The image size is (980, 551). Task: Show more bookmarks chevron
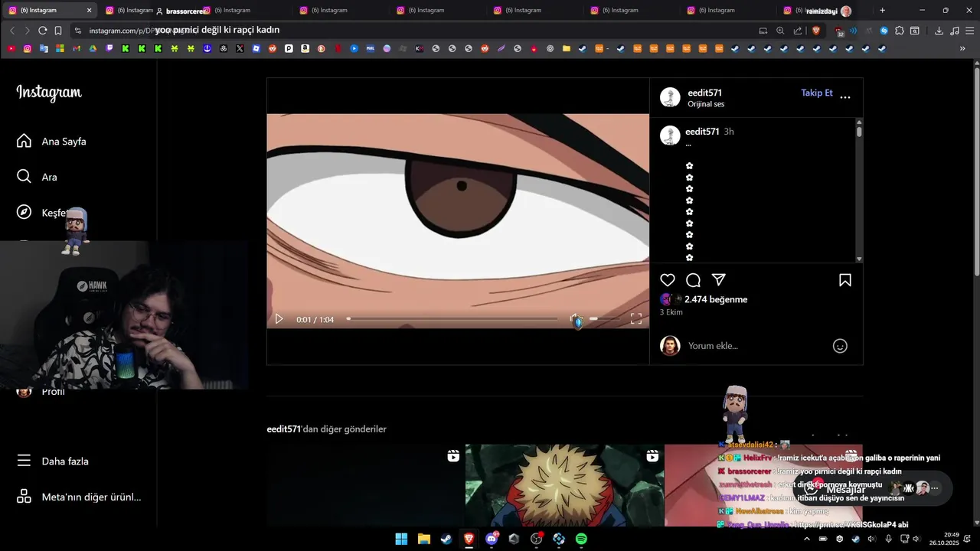coord(962,48)
